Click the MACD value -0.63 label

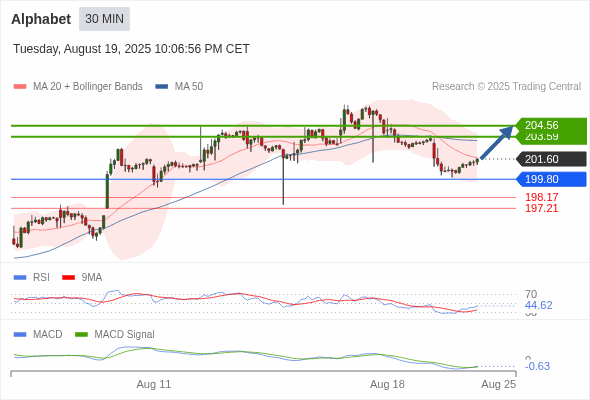click(x=537, y=366)
